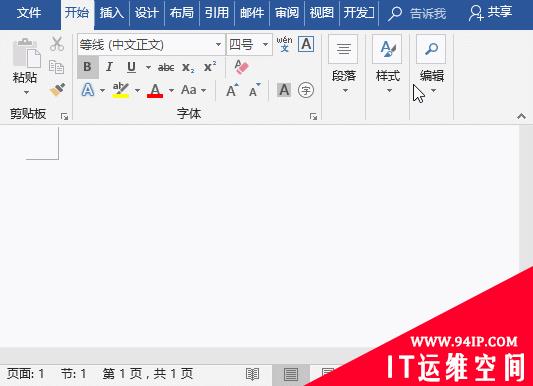Select the Format Painter brush
533x386 pixels.
pos(57,90)
